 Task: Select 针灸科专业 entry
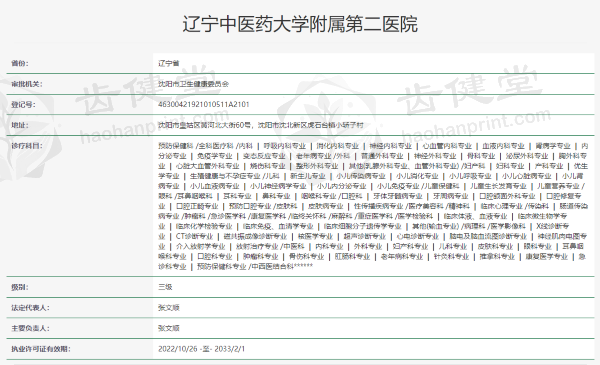(451, 256)
